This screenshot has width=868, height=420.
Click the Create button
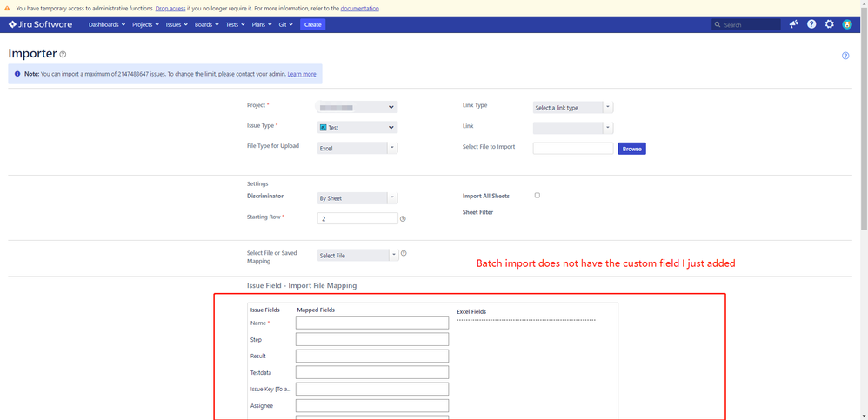coord(312,24)
